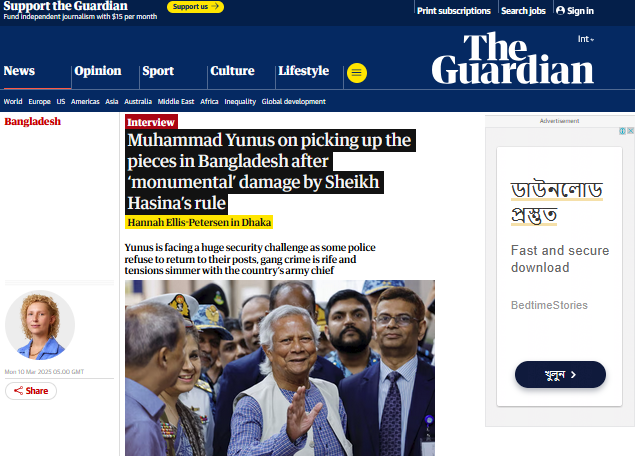Open the yellow hamburger menu icon
Viewport: 635px width, 456px height.
pos(357,73)
